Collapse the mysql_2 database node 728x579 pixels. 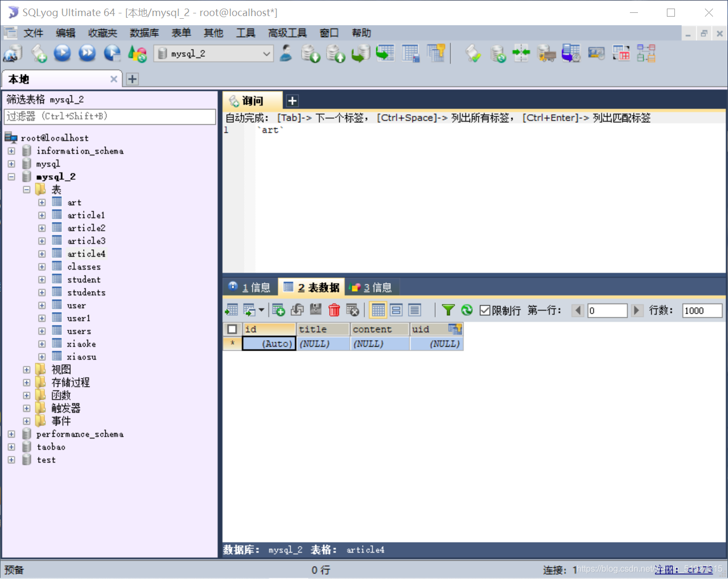11,177
